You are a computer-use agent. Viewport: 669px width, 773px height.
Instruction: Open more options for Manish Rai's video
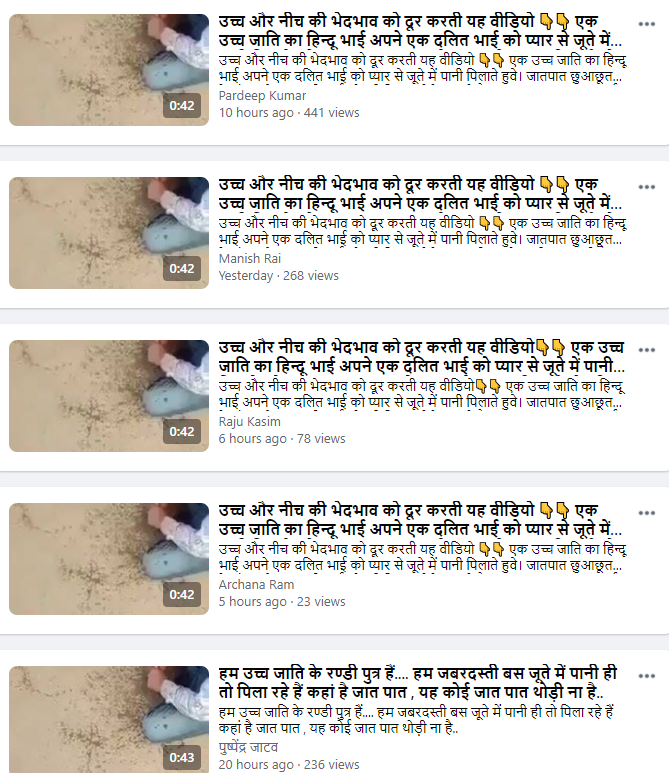tap(646, 187)
